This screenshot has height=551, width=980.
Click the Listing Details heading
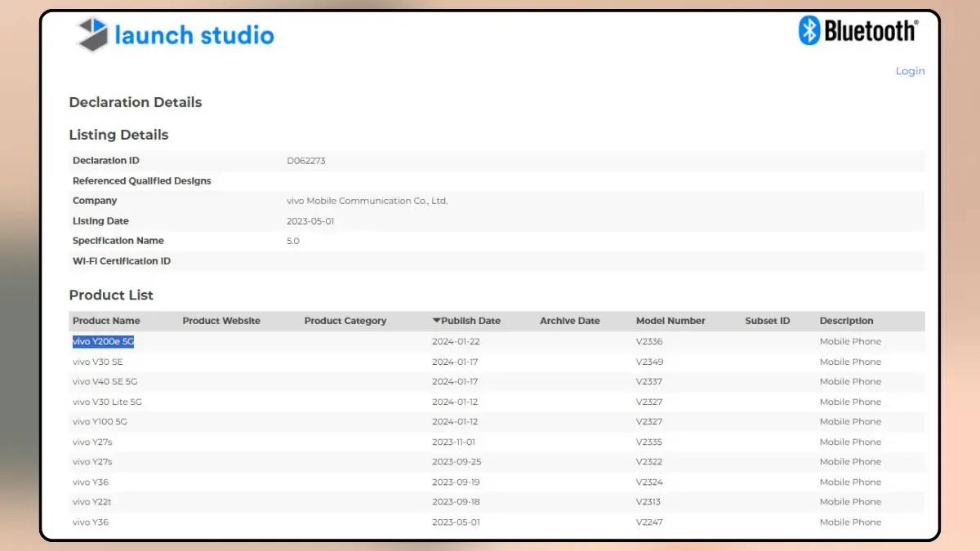point(118,135)
